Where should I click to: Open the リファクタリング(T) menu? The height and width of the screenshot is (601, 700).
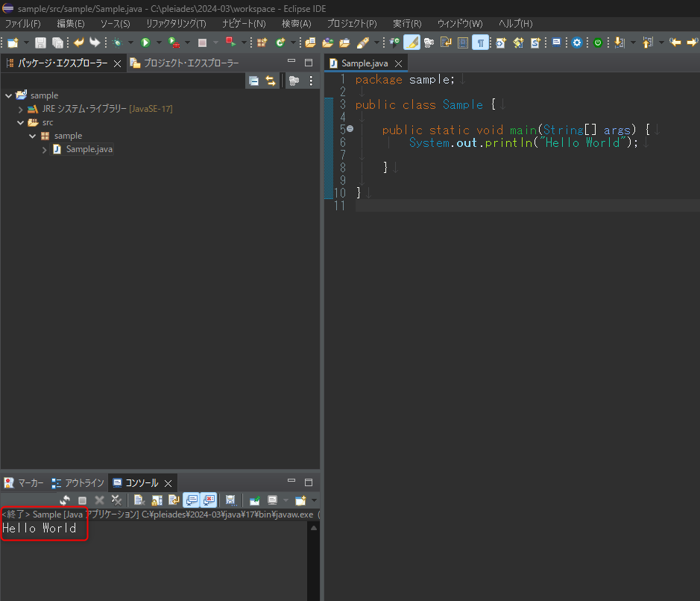coord(177,24)
